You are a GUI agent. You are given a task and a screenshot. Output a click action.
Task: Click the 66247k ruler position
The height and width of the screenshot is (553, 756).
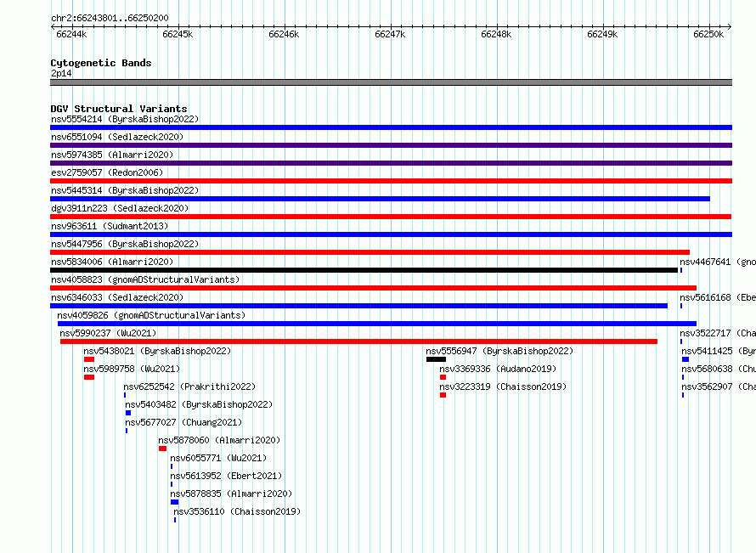click(390, 34)
